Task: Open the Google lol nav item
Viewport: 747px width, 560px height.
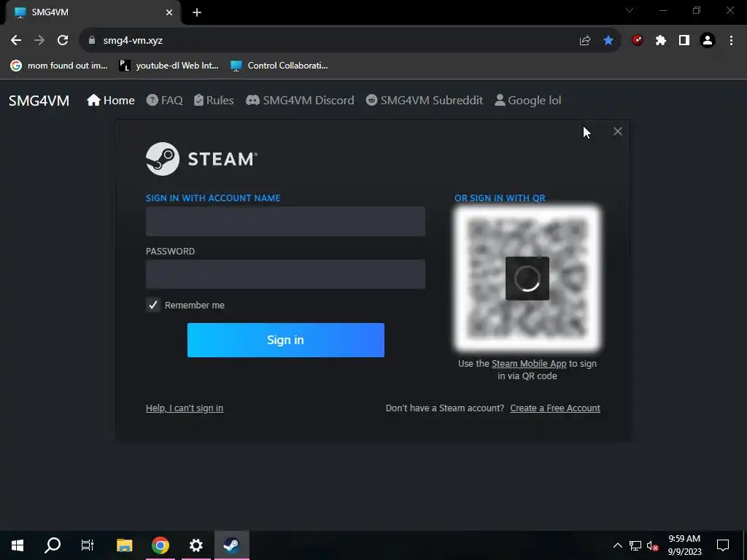Action: [528, 101]
